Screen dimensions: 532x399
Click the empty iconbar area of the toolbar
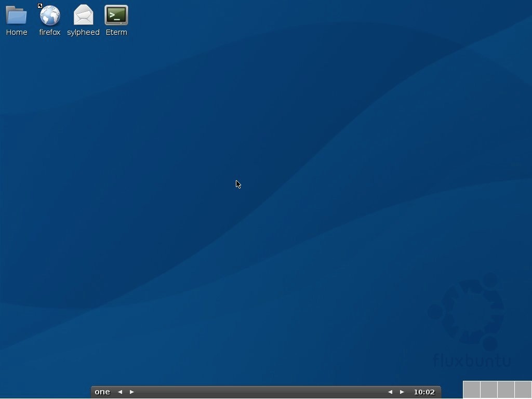[261, 392]
